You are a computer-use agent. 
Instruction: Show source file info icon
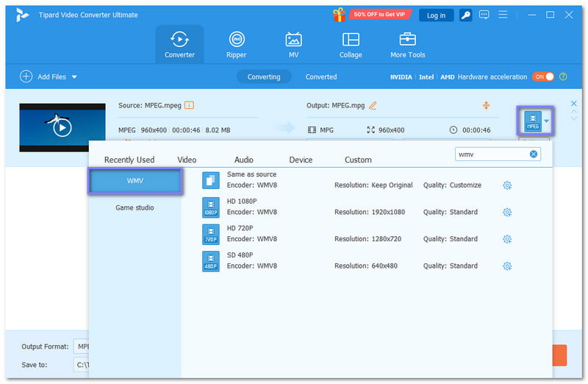(190, 105)
